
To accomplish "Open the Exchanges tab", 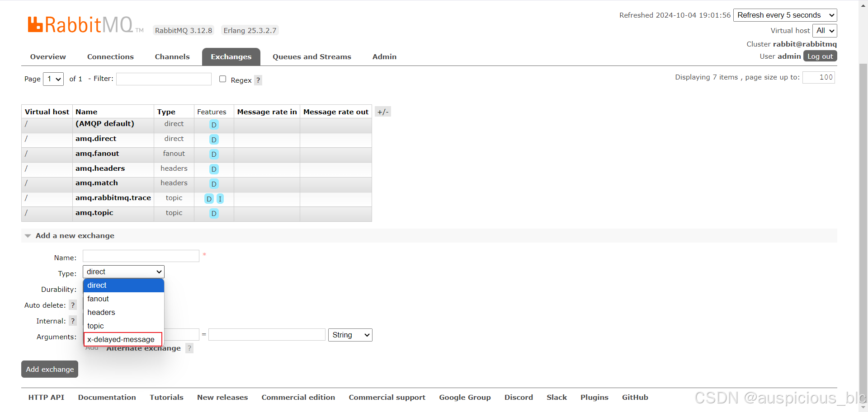I will (x=231, y=56).
